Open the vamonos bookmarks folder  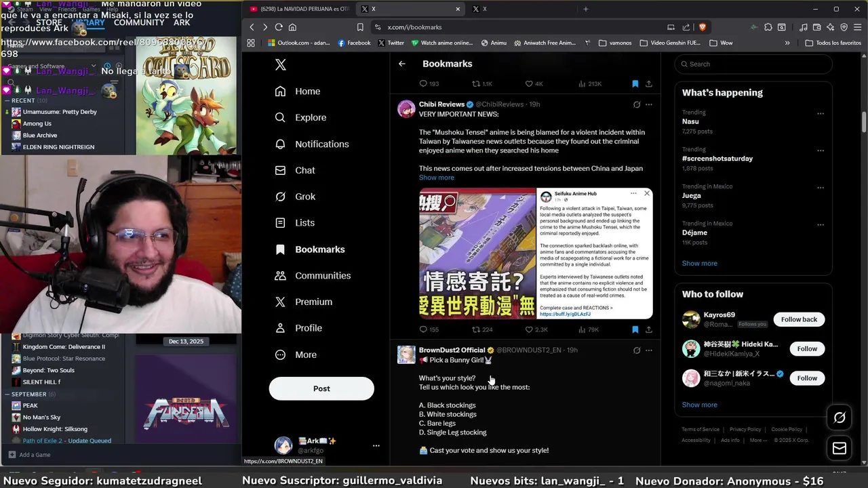point(615,43)
